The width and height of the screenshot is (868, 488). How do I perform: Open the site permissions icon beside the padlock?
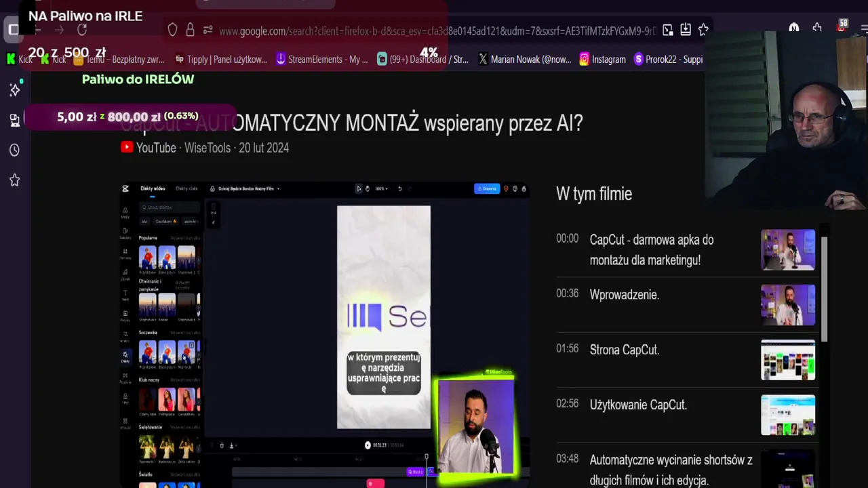pyautogui.click(x=208, y=30)
